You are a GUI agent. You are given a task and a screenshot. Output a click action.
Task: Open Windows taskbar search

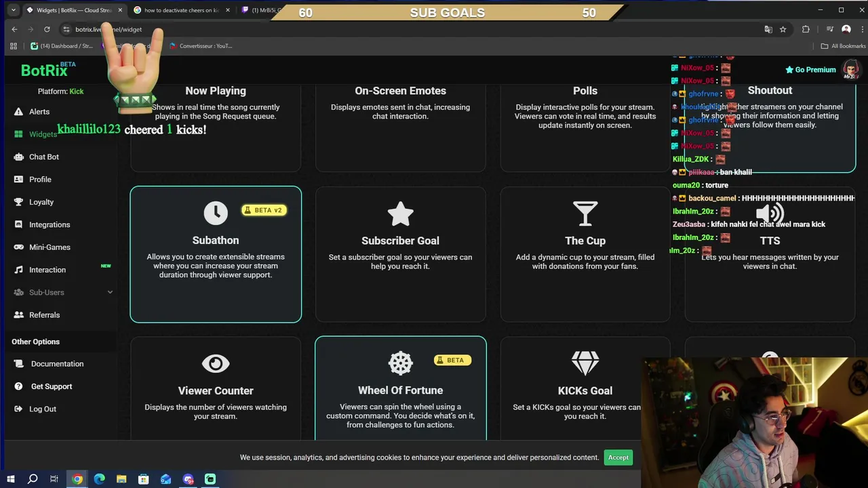point(33,479)
